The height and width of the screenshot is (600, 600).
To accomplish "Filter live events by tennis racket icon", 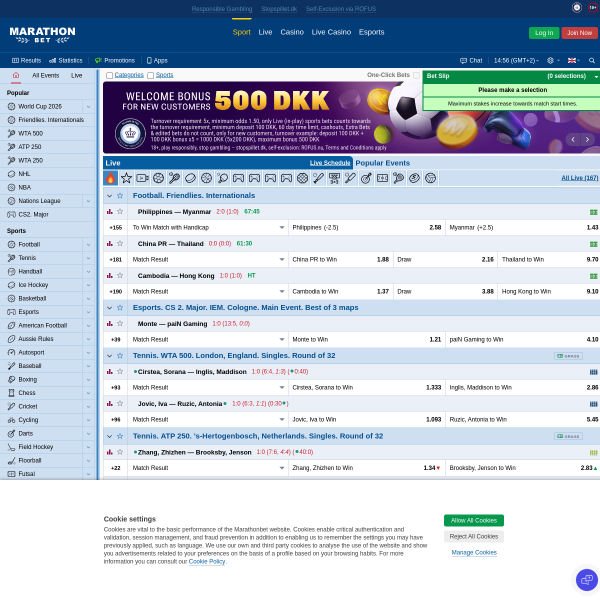I will 174,178.
